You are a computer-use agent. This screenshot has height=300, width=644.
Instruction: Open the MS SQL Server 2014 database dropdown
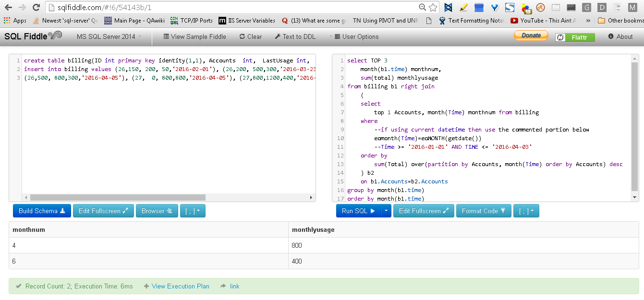tap(109, 36)
